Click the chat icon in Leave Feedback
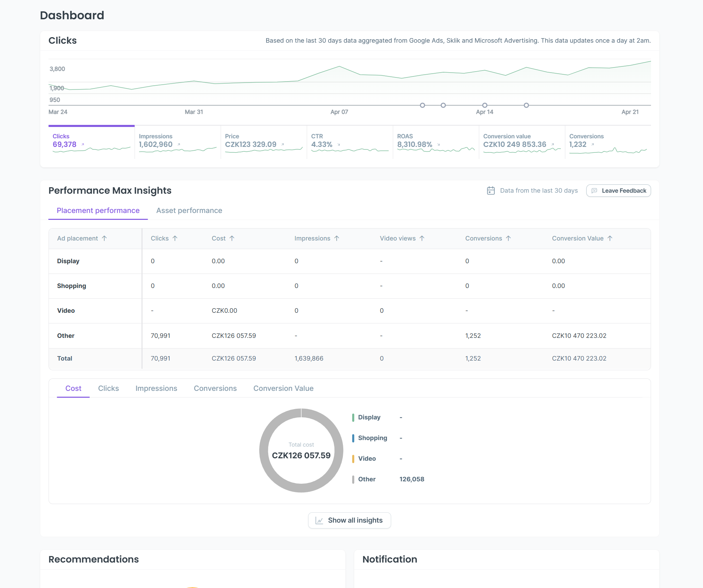The width and height of the screenshot is (703, 588). (594, 191)
